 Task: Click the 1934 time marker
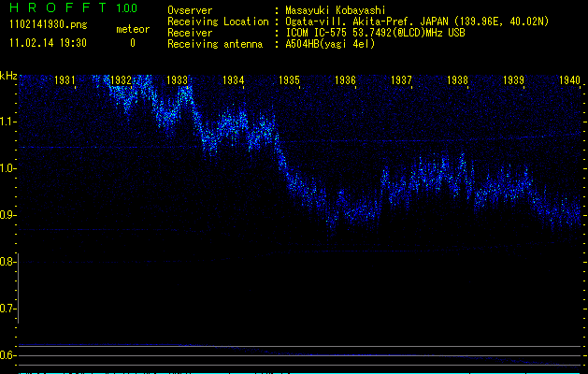[x=234, y=80]
